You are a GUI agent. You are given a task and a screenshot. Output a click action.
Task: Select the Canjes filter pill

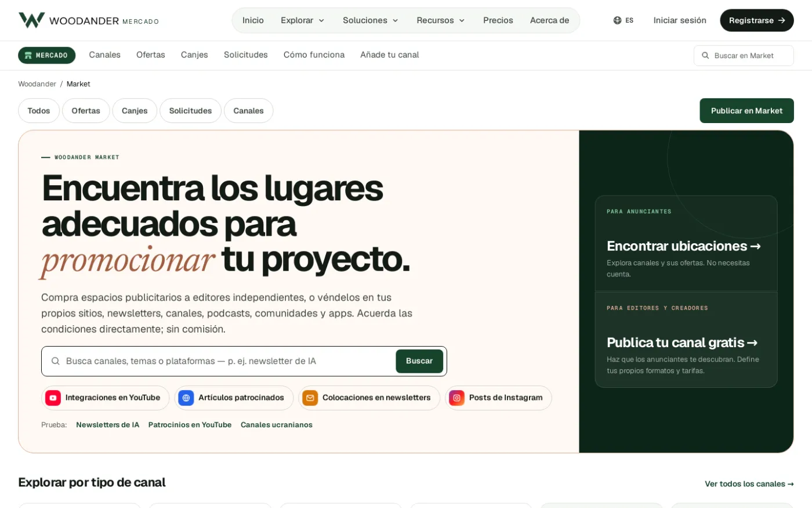(x=135, y=111)
